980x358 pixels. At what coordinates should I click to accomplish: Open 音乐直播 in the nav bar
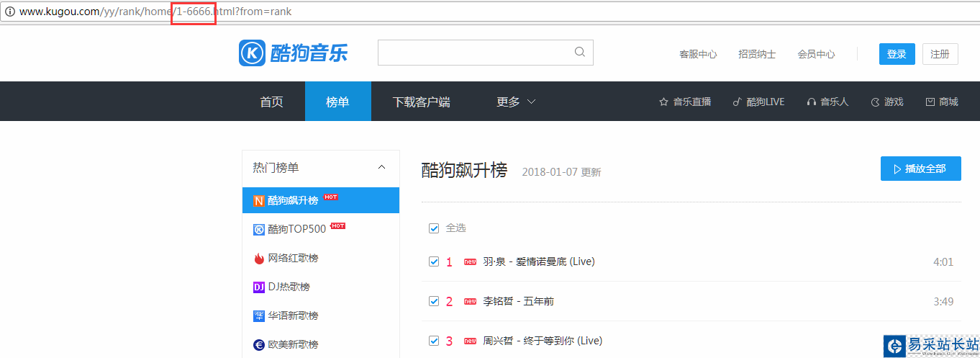click(685, 102)
